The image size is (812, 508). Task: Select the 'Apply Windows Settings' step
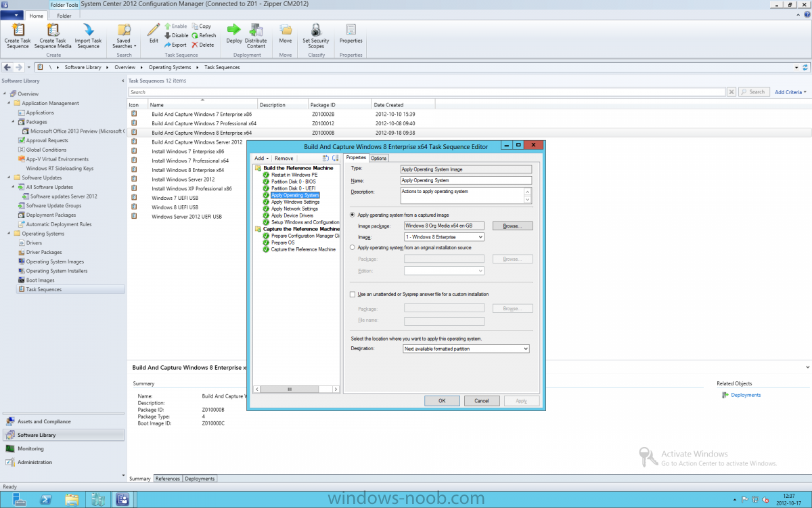point(295,202)
